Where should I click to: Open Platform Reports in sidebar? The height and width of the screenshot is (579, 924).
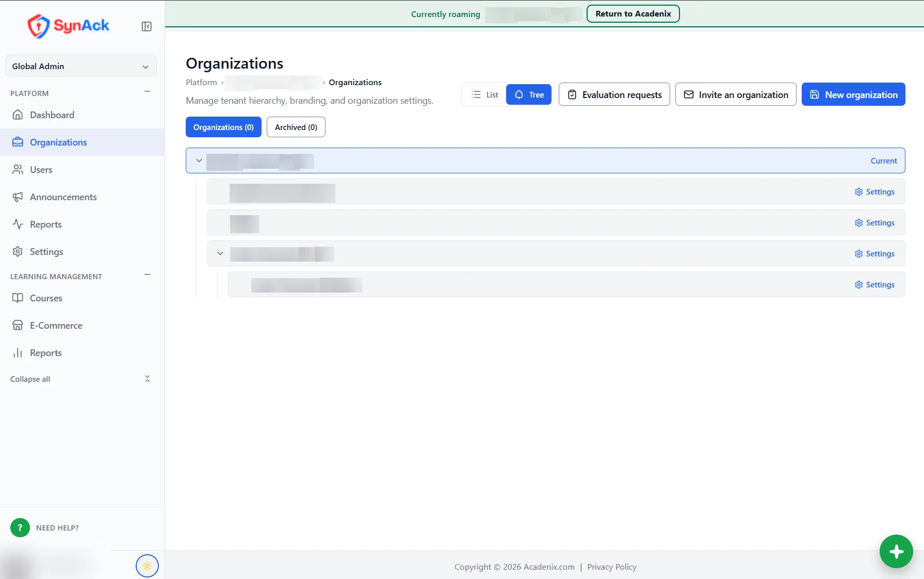click(x=82, y=224)
